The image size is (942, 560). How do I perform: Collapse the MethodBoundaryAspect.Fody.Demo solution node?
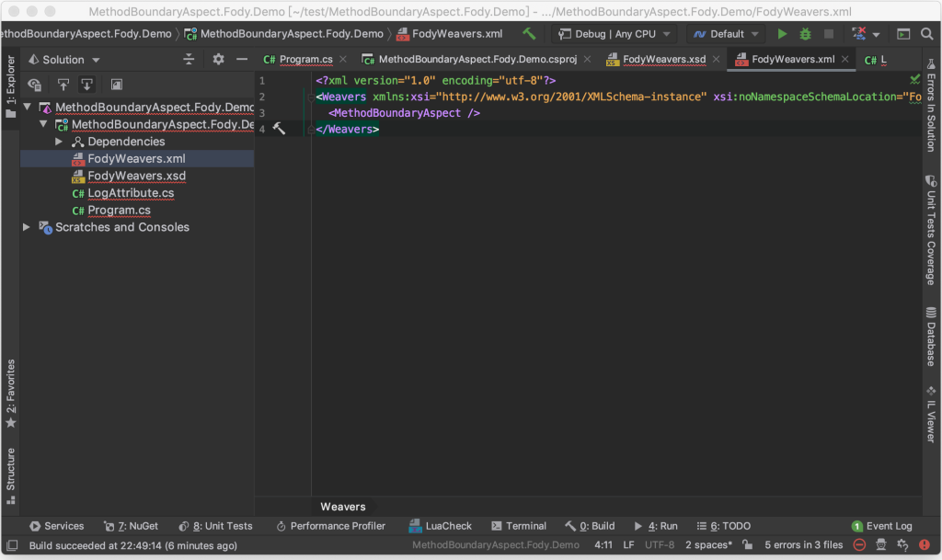tap(27, 107)
